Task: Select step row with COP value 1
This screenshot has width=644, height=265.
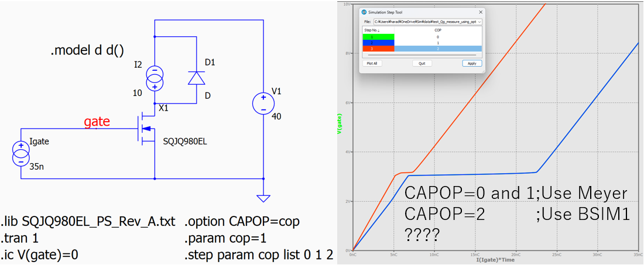Action: click(x=438, y=43)
